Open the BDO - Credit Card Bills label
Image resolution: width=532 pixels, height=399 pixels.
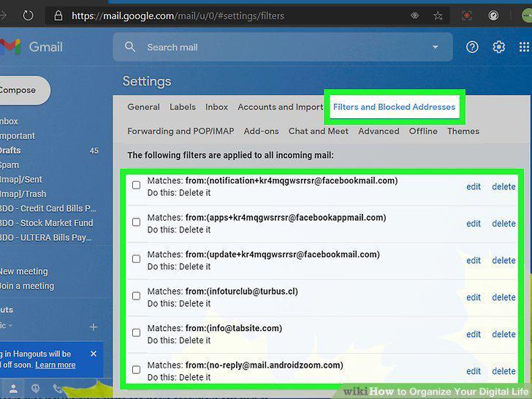pos(47,208)
